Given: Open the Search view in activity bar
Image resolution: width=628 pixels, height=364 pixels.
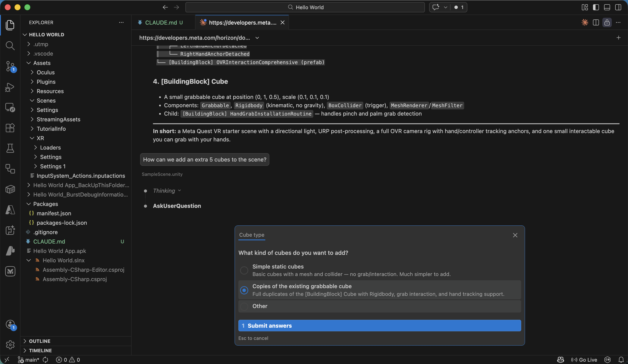Looking at the screenshot, I should click(x=10, y=45).
